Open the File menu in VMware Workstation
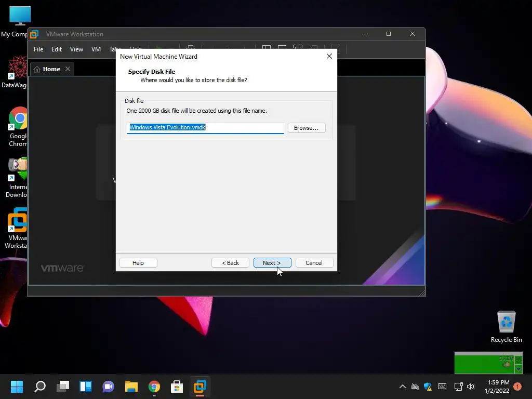The height and width of the screenshot is (399, 532). click(x=38, y=49)
